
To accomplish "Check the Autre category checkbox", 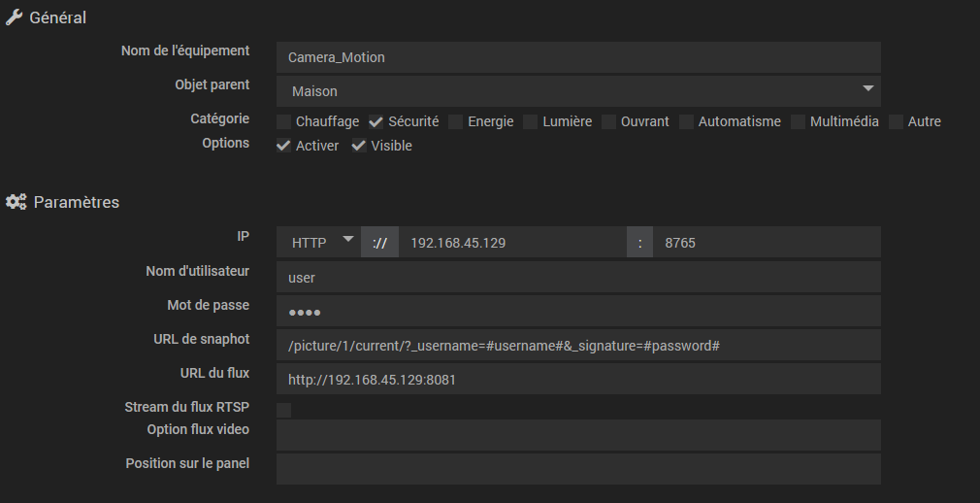I will [896, 121].
